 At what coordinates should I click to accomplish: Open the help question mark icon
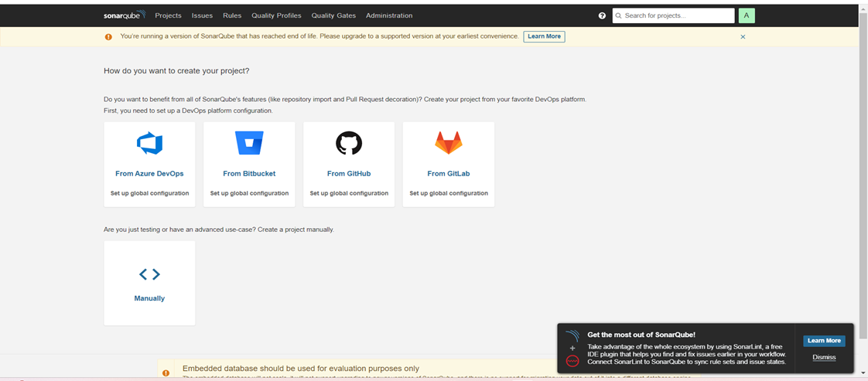pyautogui.click(x=603, y=16)
